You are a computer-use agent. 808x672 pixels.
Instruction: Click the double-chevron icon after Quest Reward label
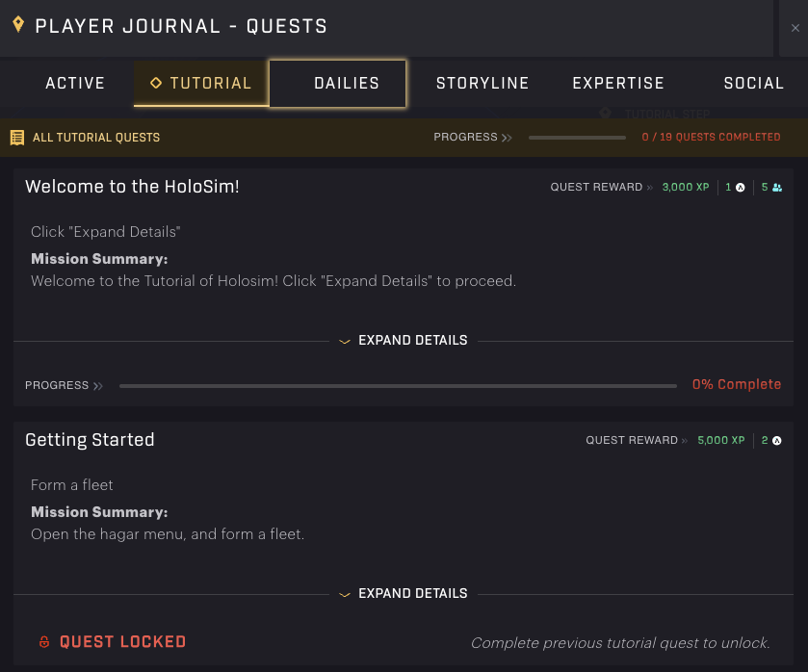[650, 188]
